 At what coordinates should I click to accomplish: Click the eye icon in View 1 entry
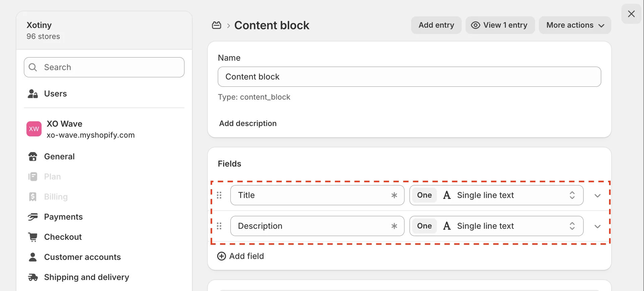click(x=476, y=25)
